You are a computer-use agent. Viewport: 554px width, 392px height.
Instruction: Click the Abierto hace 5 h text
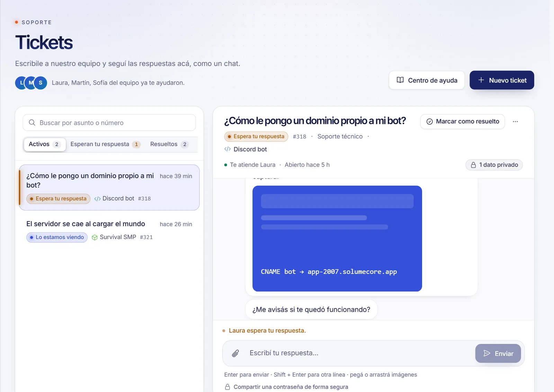[307, 165]
